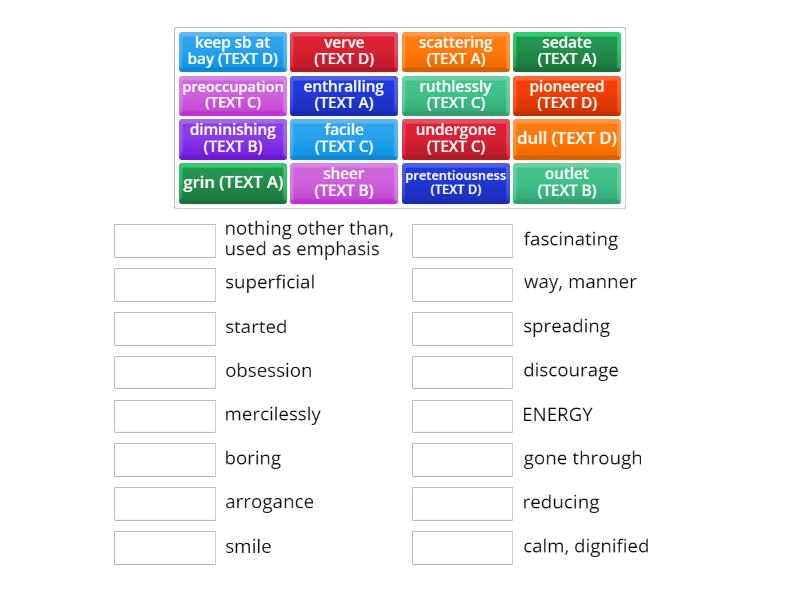The image size is (800, 600).
Task: Choose the "outlet (TEXT B)" tile
Action: click(567, 183)
